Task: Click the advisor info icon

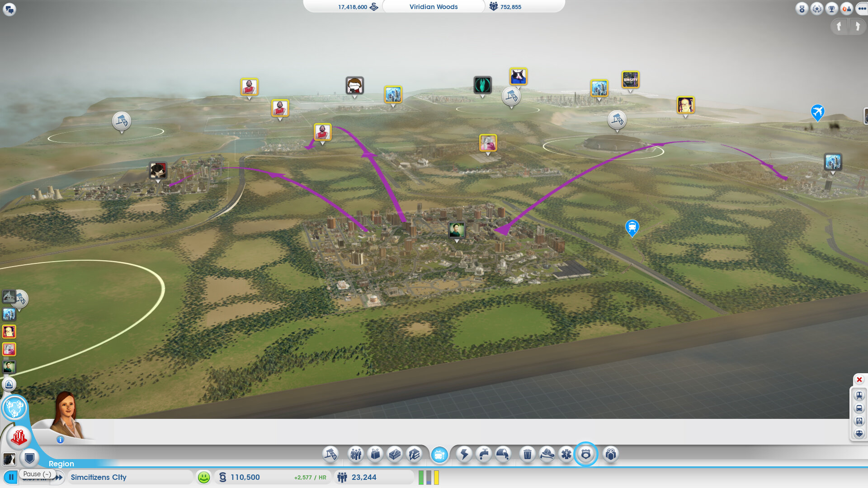Action: point(60,439)
